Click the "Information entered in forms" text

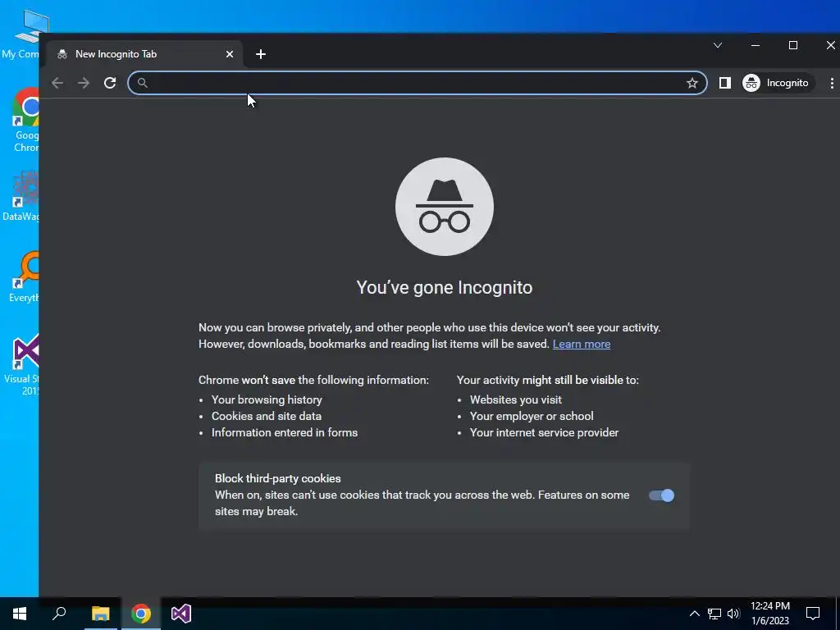[x=285, y=432]
